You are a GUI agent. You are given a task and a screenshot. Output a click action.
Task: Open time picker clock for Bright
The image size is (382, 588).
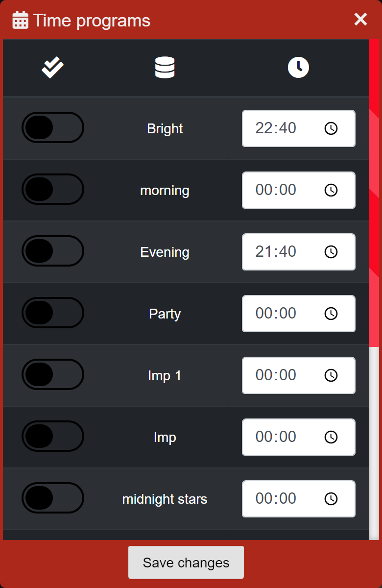[x=331, y=128]
